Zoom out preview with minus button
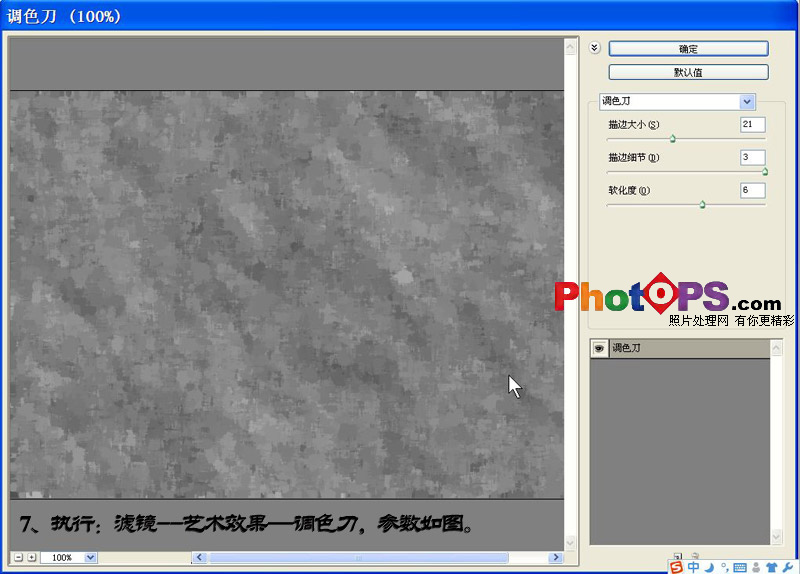 (x=18, y=557)
